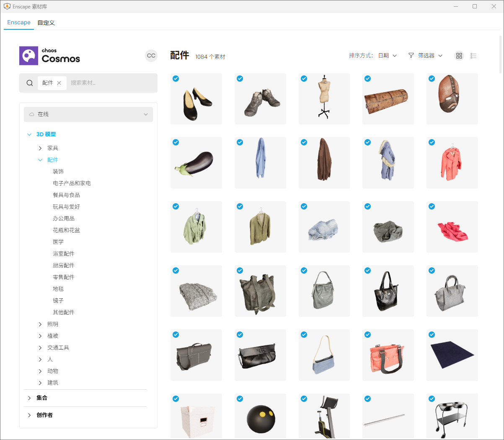Viewport: 504px width, 440px height.
Task: Click the search magnifier icon
Action: pos(30,83)
